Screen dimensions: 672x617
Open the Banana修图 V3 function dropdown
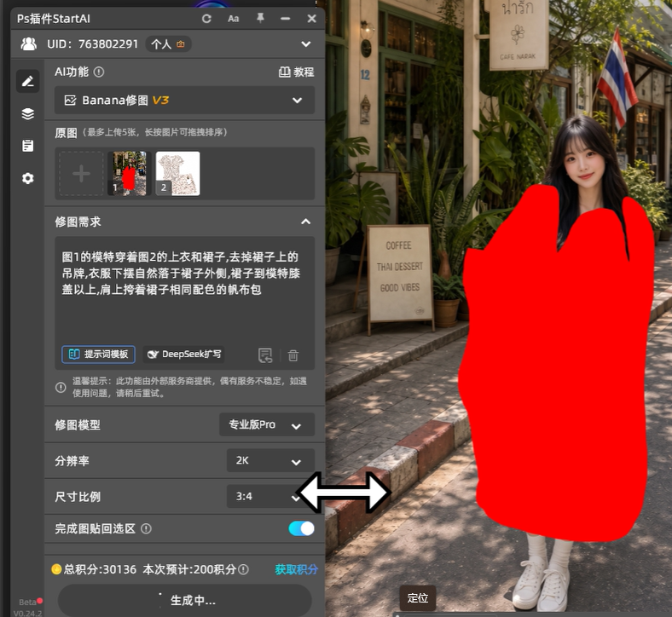[x=184, y=101]
